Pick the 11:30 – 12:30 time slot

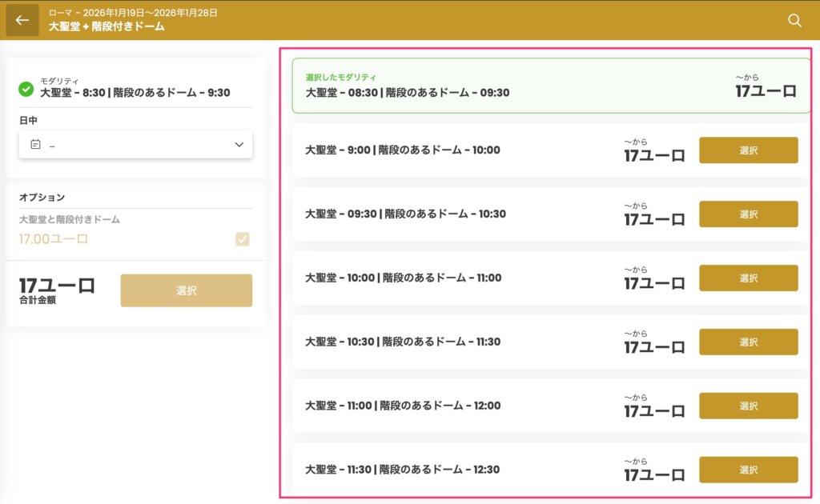pyautogui.click(x=748, y=470)
